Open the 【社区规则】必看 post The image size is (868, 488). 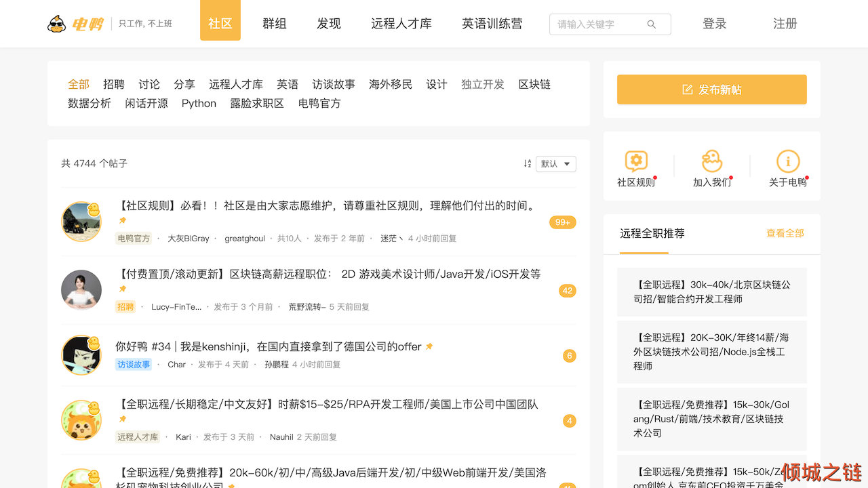coord(328,206)
